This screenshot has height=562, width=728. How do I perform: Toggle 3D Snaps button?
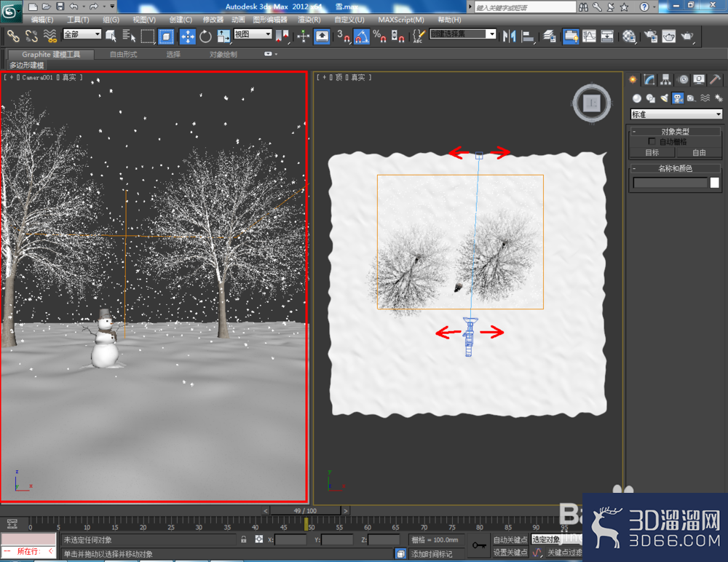[344, 36]
